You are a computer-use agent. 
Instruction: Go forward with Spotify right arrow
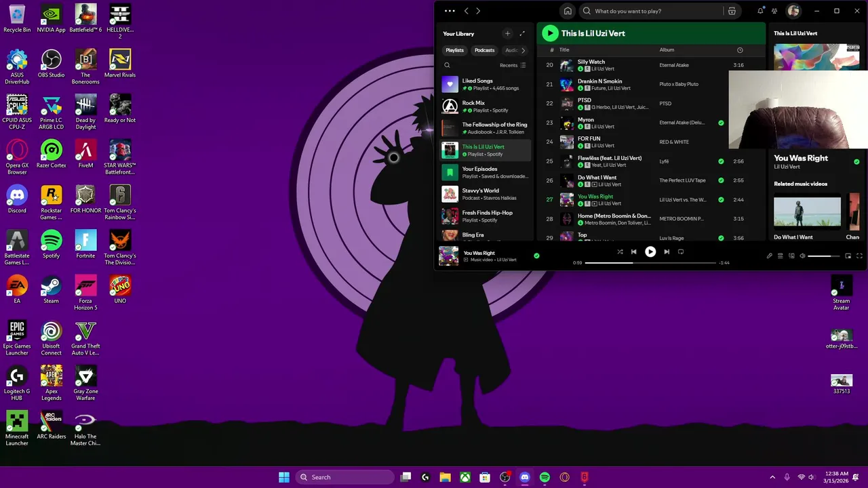[x=478, y=11]
